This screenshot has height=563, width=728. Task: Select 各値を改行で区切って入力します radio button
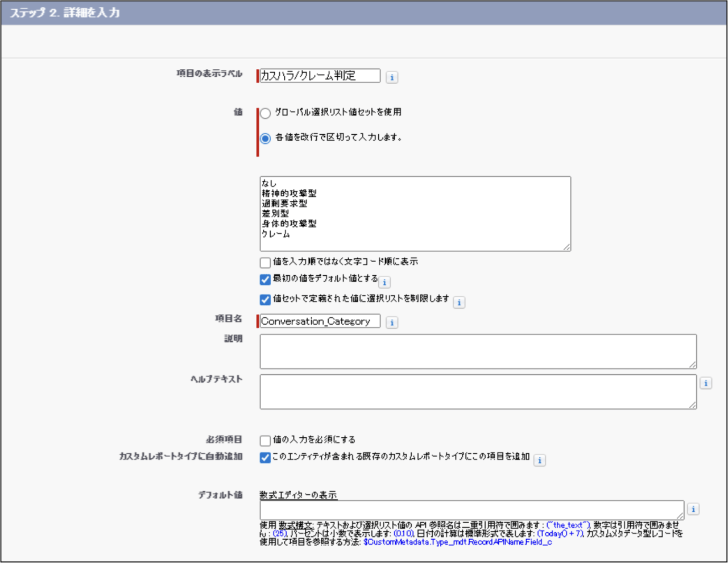tap(265, 138)
